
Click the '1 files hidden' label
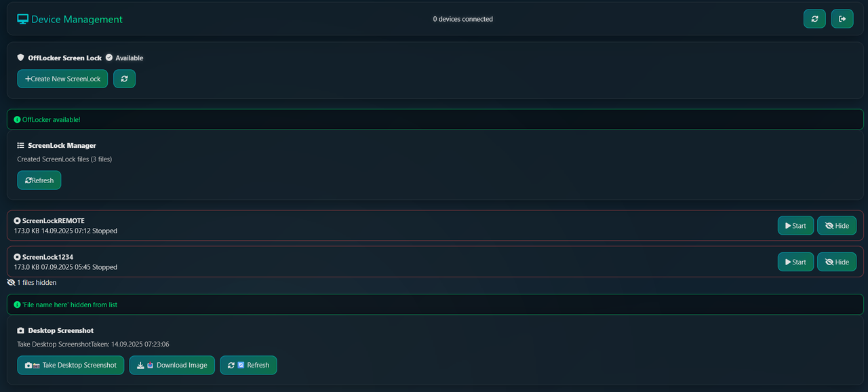click(x=37, y=282)
